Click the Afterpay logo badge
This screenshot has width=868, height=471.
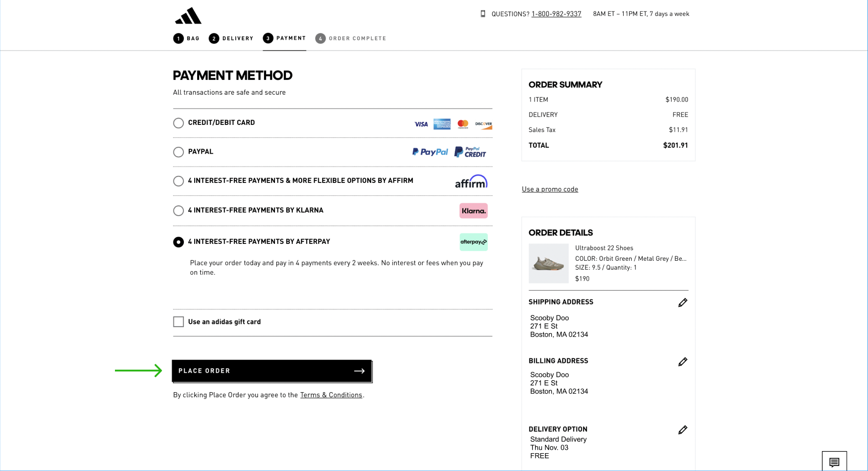pyautogui.click(x=473, y=242)
